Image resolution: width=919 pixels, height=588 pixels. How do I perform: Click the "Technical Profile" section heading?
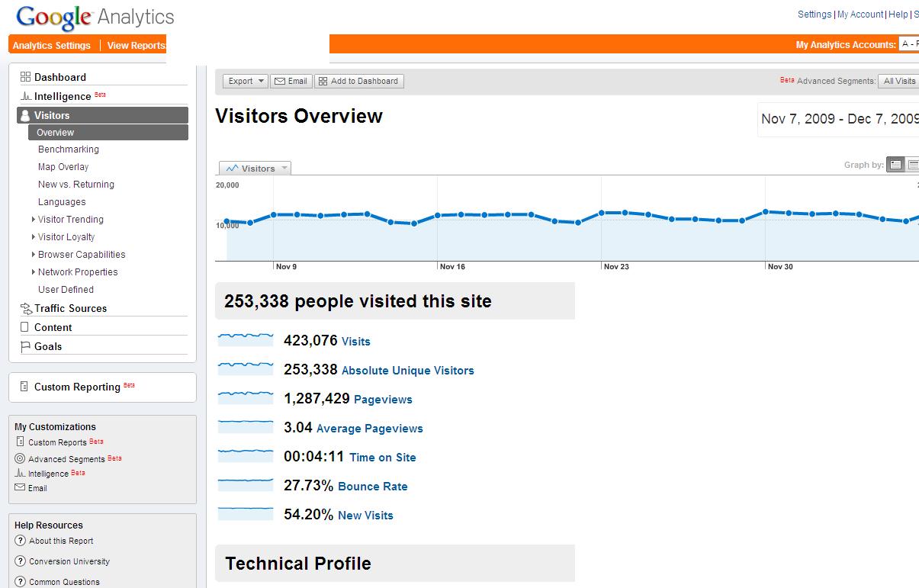298,564
